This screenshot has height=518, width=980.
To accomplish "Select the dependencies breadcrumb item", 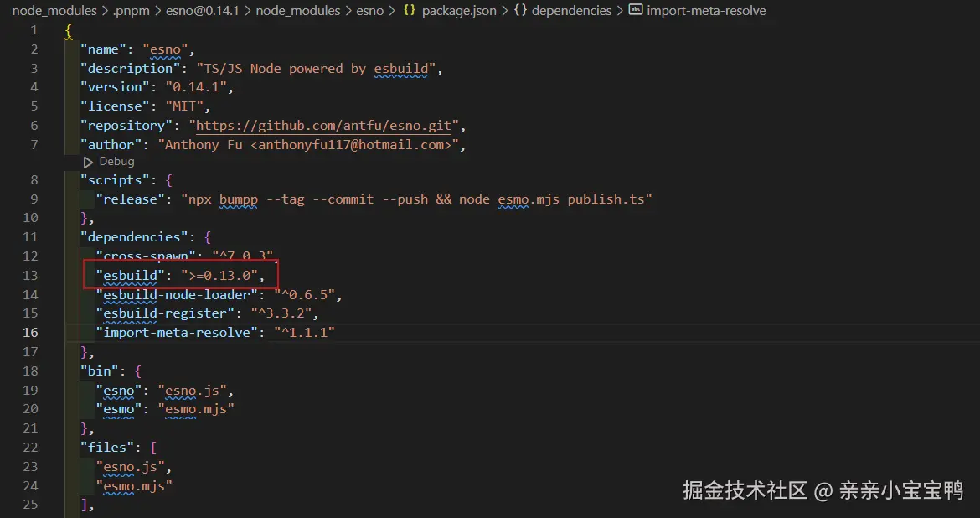I will 571,11.
